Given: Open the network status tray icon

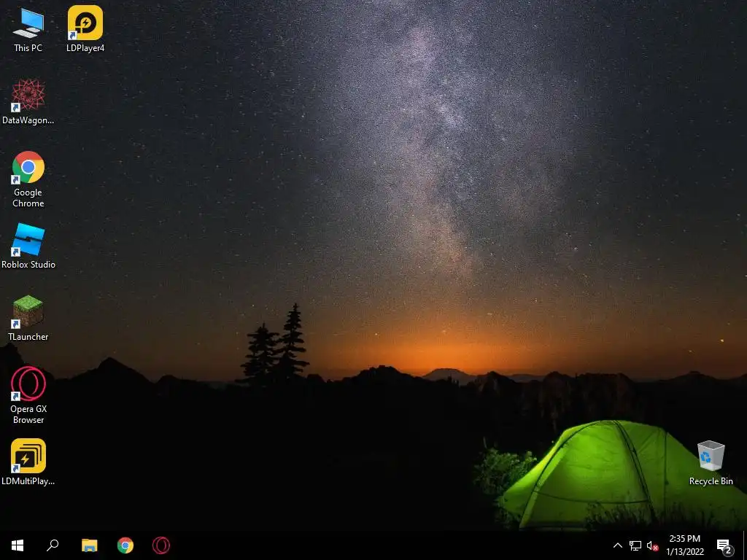Looking at the screenshot, I should (x=635, y=545).
